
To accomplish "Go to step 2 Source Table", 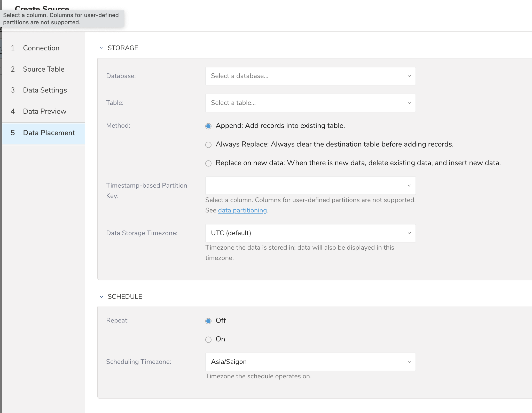I will pos(43,69).
